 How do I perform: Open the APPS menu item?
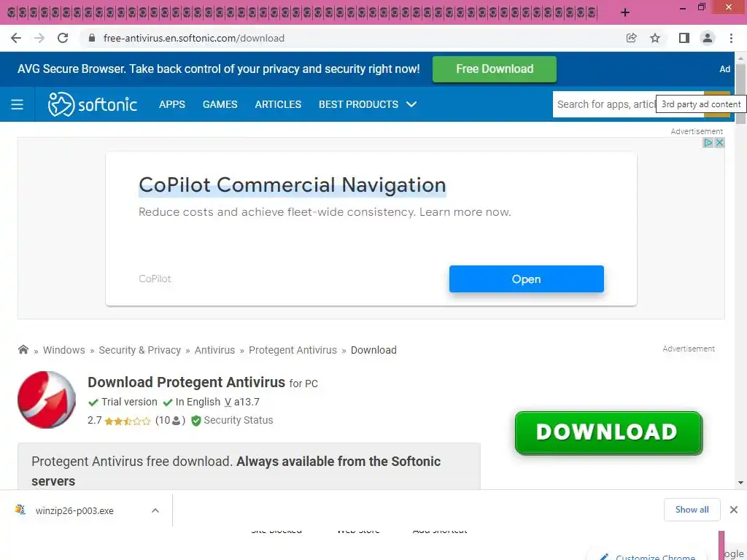(172, 104)
